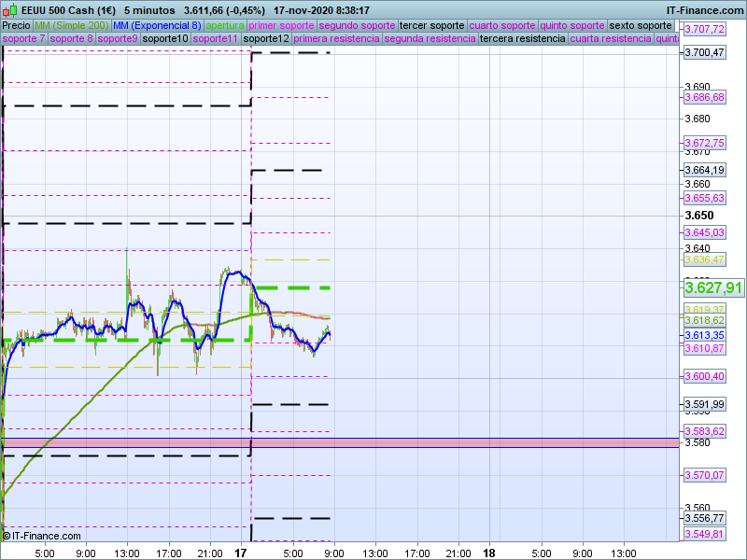747x560 pixels.
Task: Click the small icon beside © IT-Finance.com
Action: [x=6, y=536]
